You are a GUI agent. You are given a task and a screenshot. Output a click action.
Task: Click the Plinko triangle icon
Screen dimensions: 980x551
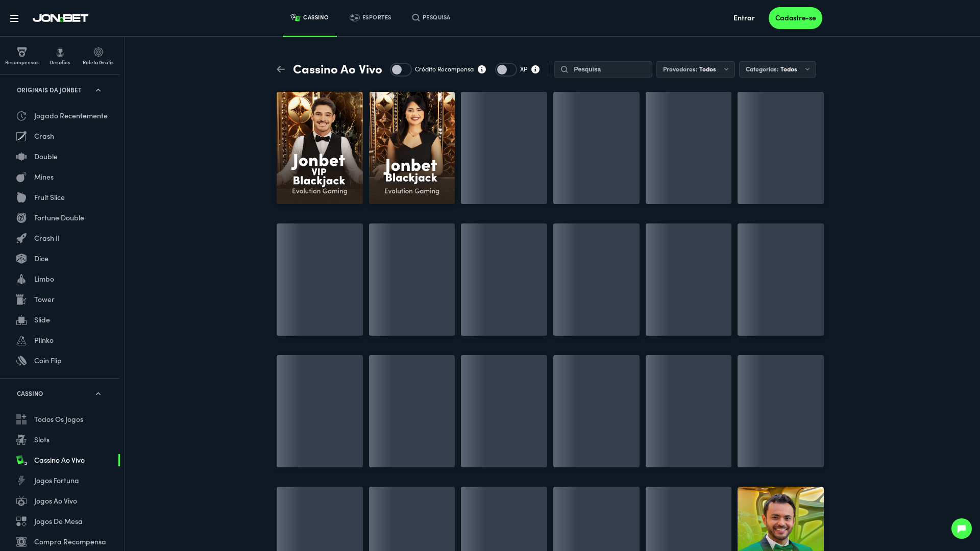(21, 340)
